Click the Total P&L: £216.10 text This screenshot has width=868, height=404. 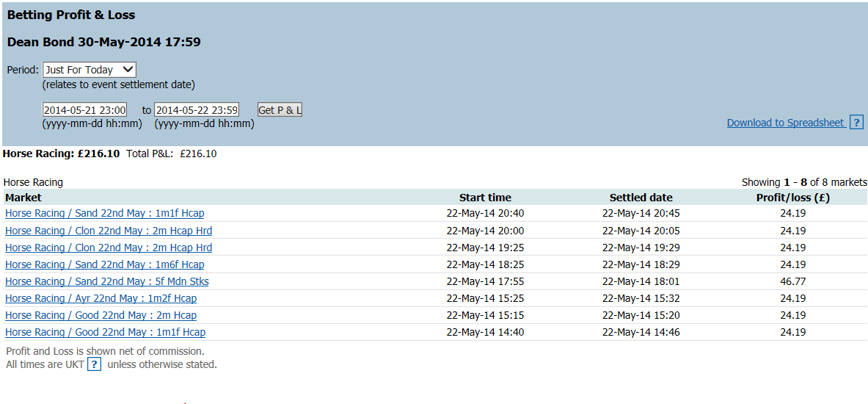pos(172,154)
